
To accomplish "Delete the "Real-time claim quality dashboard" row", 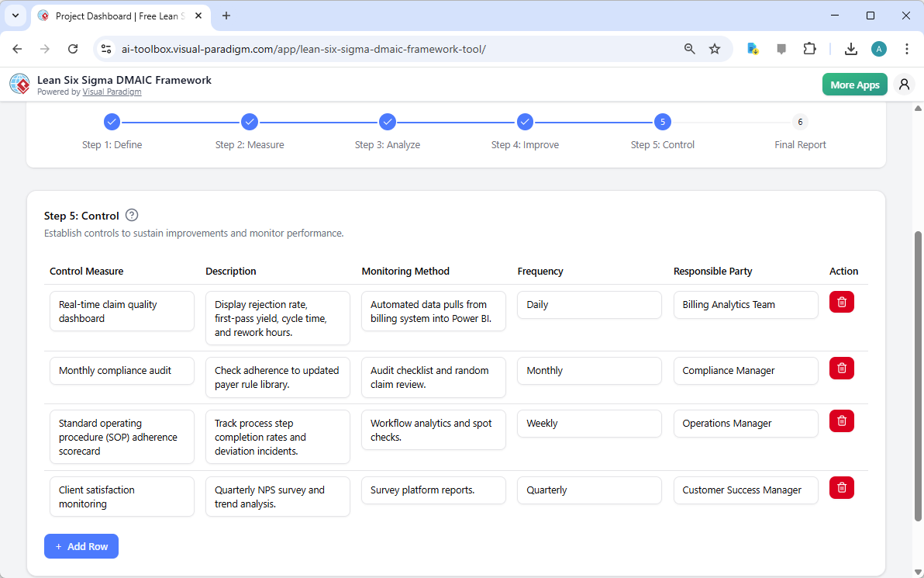I will click(x=841, y=302).
